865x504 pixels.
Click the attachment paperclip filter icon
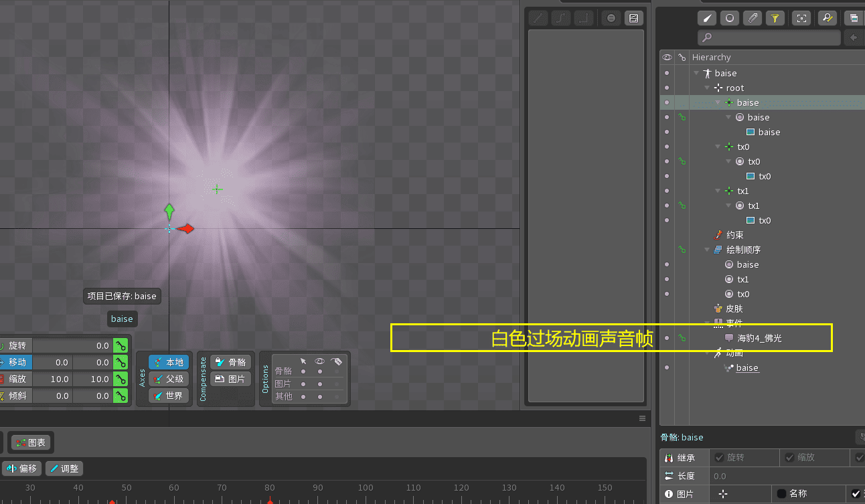tap(753, 19)
